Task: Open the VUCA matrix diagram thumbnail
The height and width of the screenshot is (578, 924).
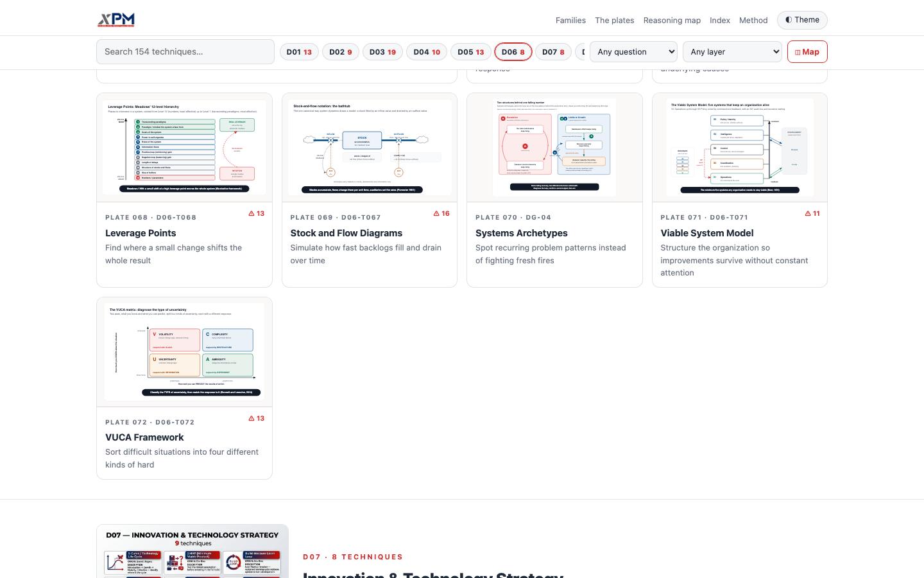Action: coord(184,352)
